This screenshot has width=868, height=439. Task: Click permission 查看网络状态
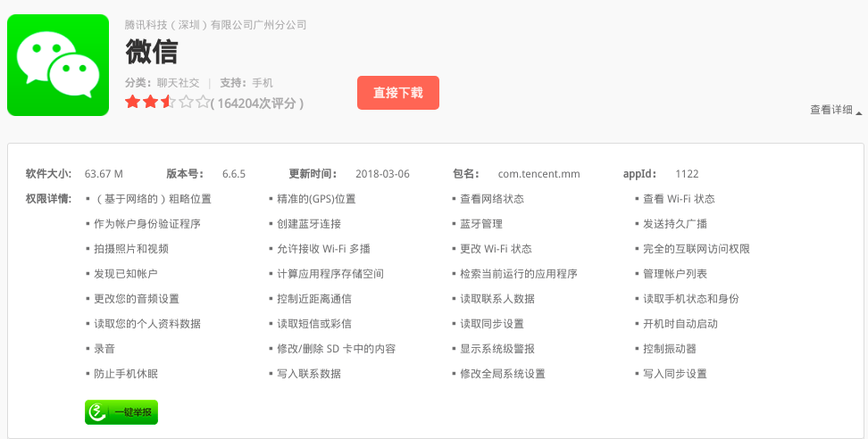491,199
